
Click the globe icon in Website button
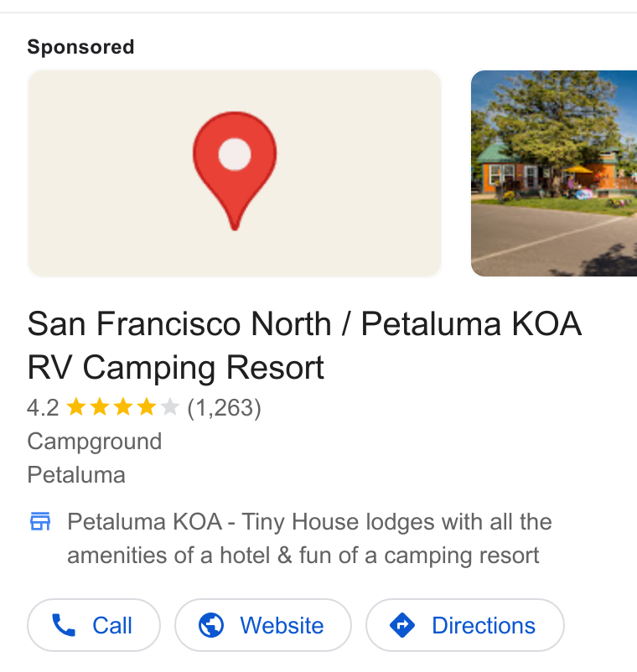211,625
